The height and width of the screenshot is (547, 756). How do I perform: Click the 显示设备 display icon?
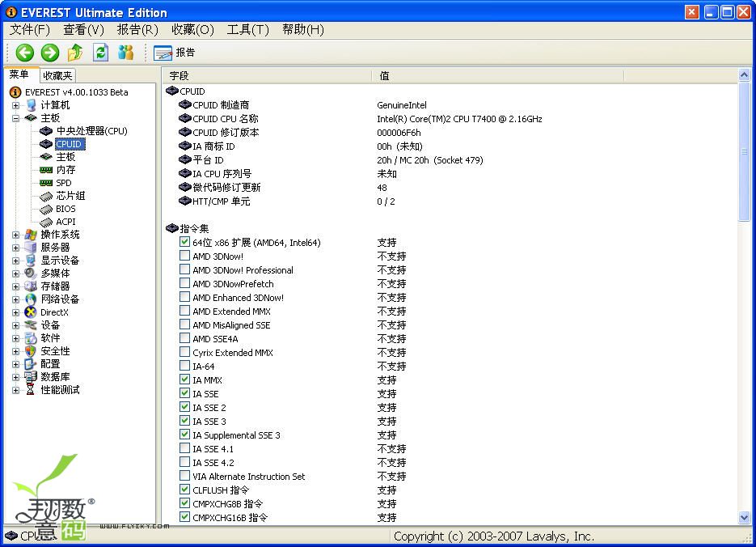coord(31,261)
